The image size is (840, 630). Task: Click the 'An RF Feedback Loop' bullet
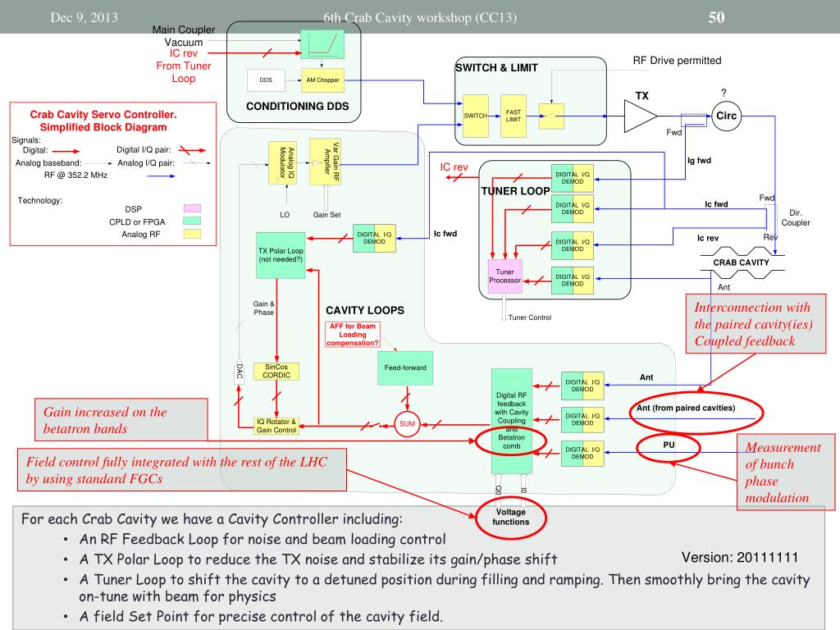[262, 540]
